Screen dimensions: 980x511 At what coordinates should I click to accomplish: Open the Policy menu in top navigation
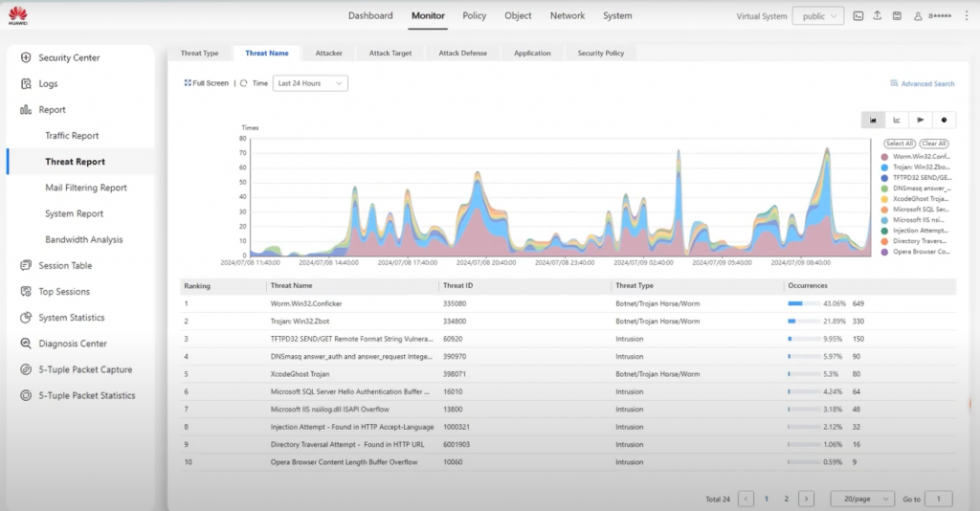click(474, 16)
